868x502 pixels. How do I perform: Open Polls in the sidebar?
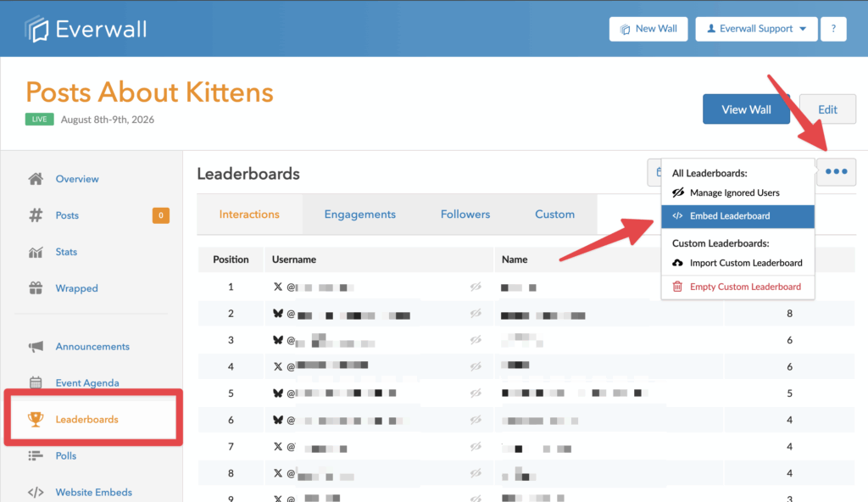point(66,456)
